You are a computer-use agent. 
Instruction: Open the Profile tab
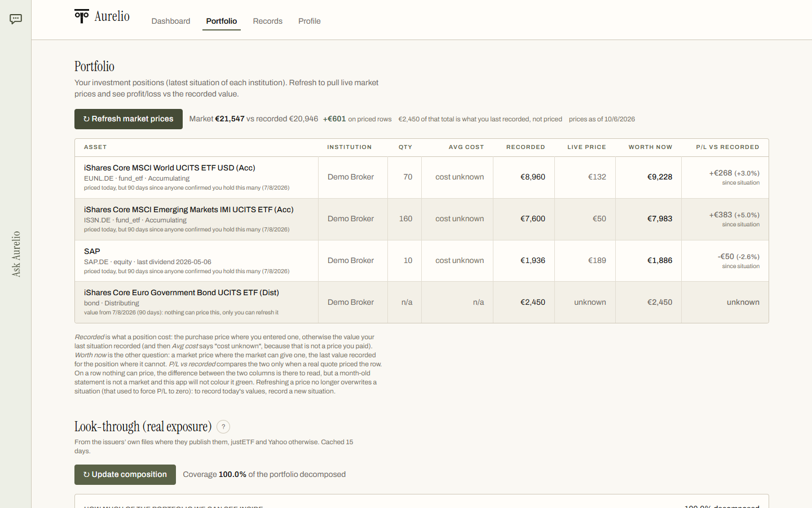pyautogui.click(x=310, y=21)
